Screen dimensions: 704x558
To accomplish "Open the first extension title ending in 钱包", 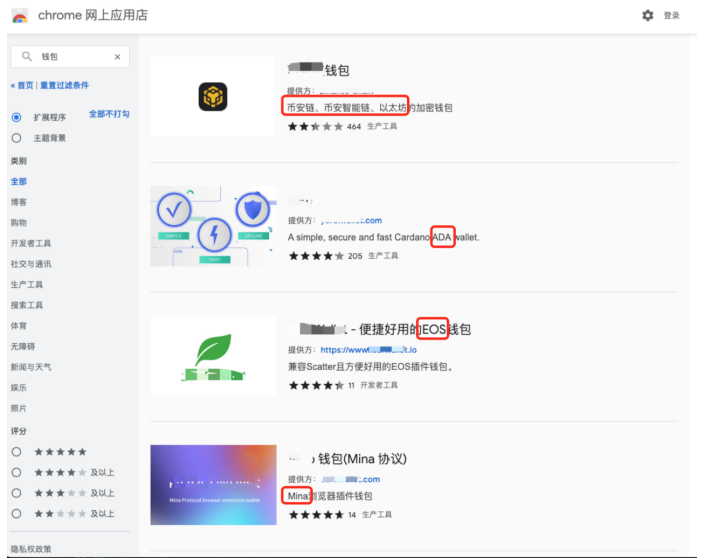I will 318,70.
